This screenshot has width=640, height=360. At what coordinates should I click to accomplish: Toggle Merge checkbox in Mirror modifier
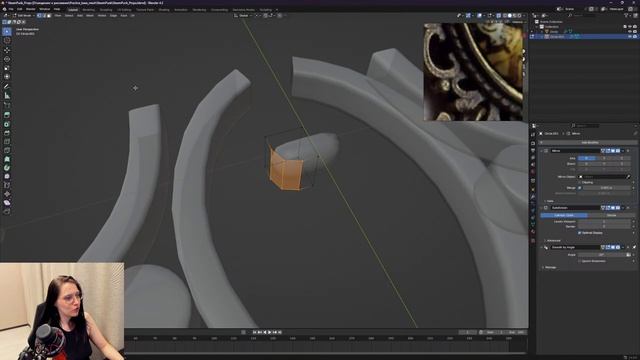tap(580, 188)
